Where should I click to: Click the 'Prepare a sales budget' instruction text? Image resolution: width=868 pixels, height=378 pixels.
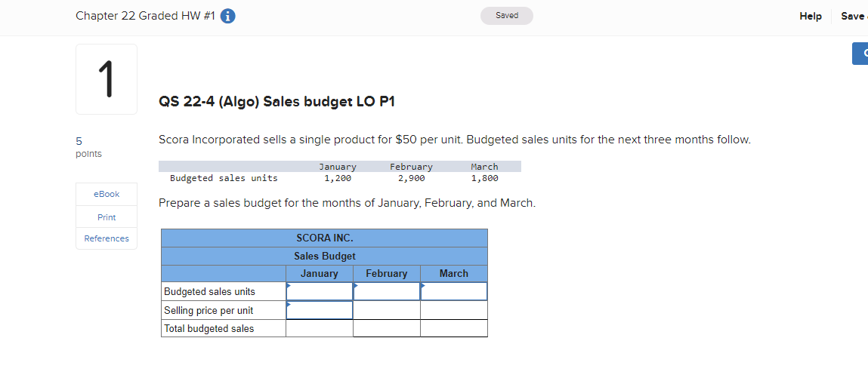(x=347, y=203)
